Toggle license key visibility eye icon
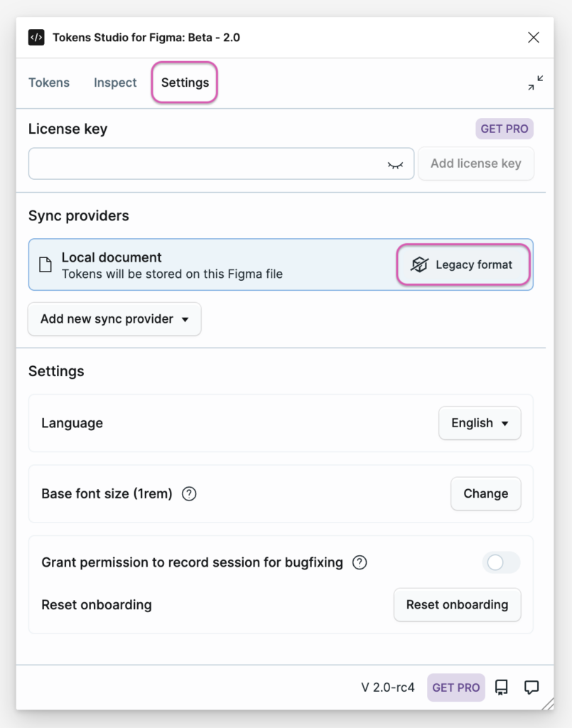Screen dimensions: 572x728 coord(395,164)
